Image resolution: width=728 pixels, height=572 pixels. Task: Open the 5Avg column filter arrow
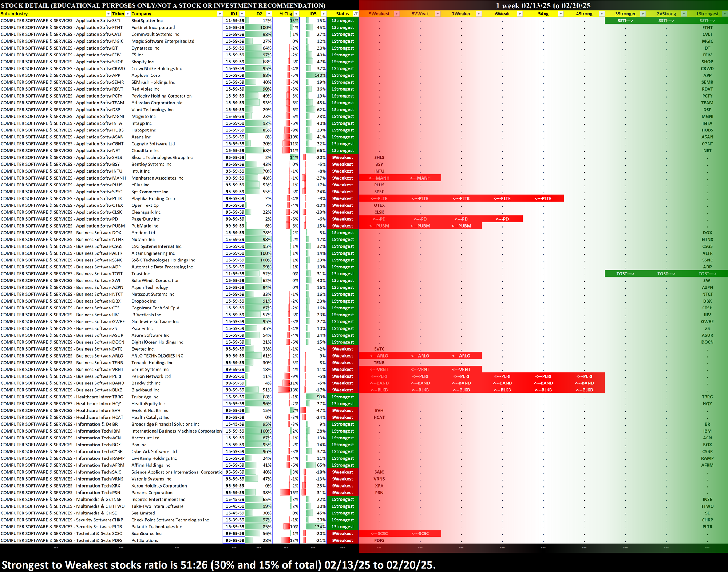[561, 14]
